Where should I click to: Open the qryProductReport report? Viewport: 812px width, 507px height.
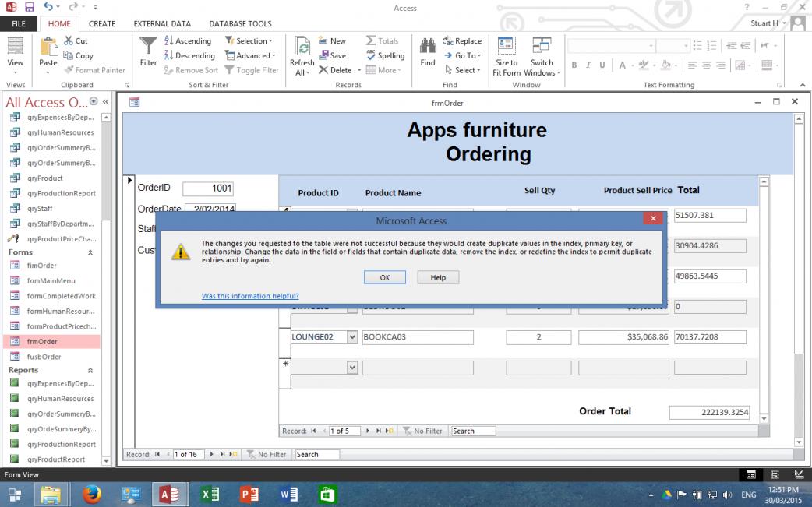click(51, 459)
